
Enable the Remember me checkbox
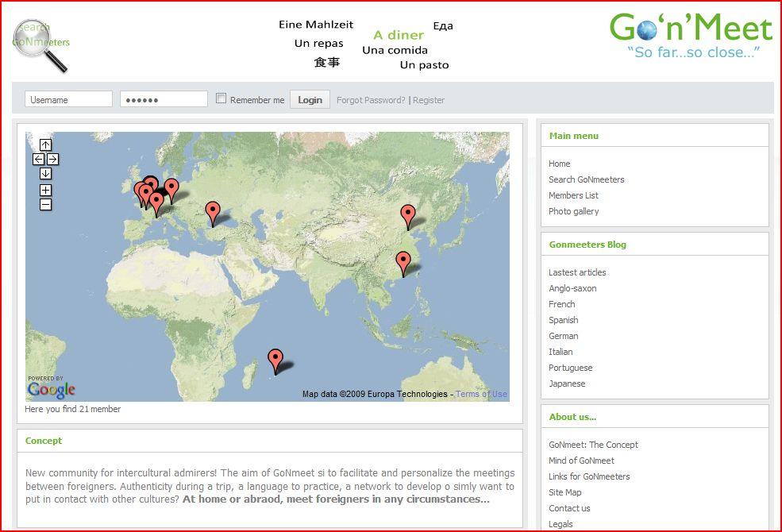221,98
